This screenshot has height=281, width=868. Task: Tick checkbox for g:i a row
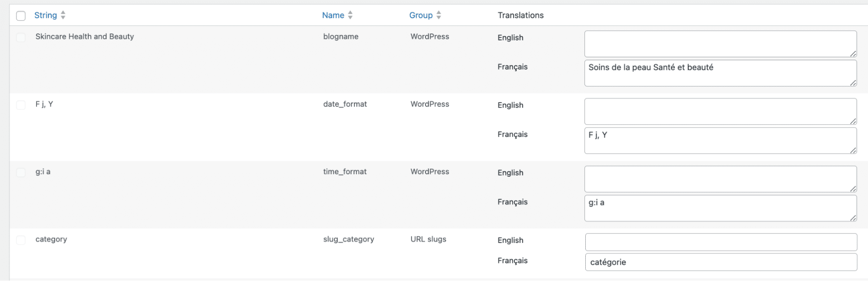pos(21,172)
